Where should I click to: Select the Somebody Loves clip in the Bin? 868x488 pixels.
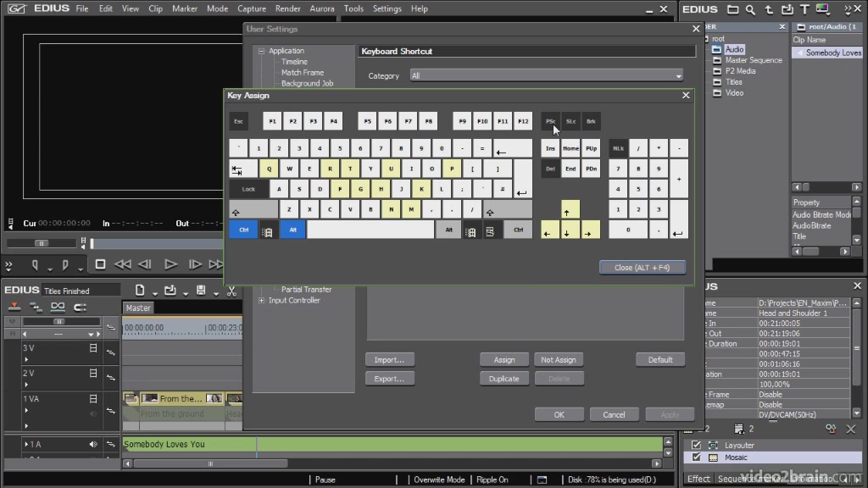827,53
